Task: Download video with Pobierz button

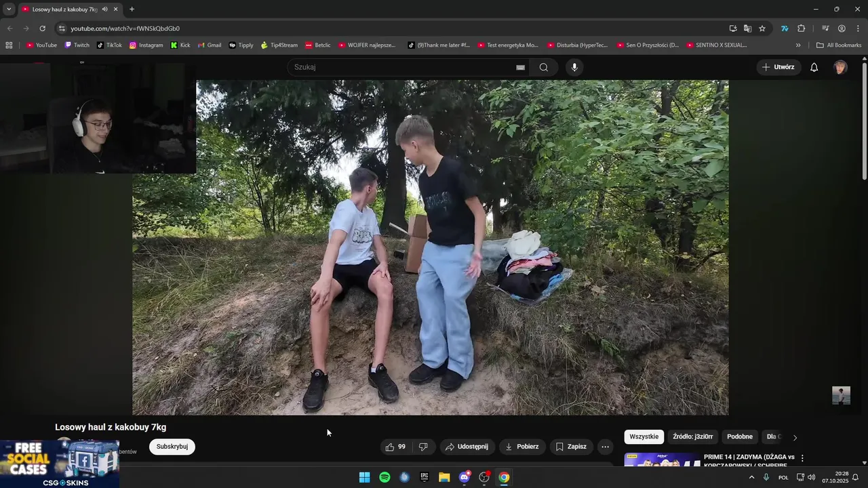Action: click(522, 447)
